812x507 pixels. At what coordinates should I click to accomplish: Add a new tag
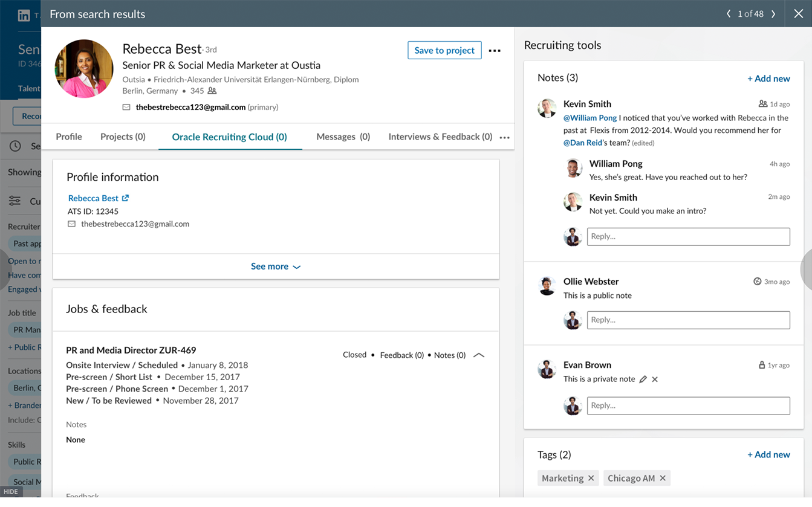[768, 454]
